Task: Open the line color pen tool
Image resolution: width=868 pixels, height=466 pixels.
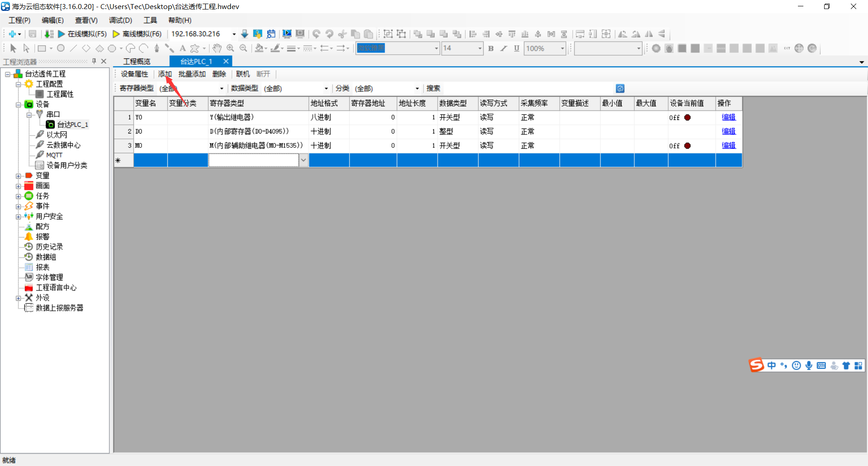Action: [277, 48]
